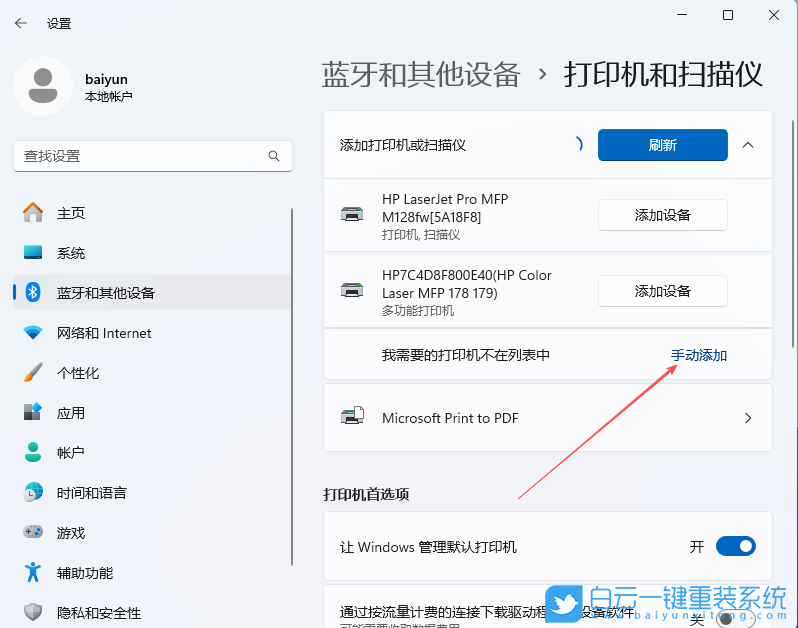Click the 打印机, 扫描仪 subtitle
Image resolution: width=798 pixels, height=628 pixels.
click(421, 235)
